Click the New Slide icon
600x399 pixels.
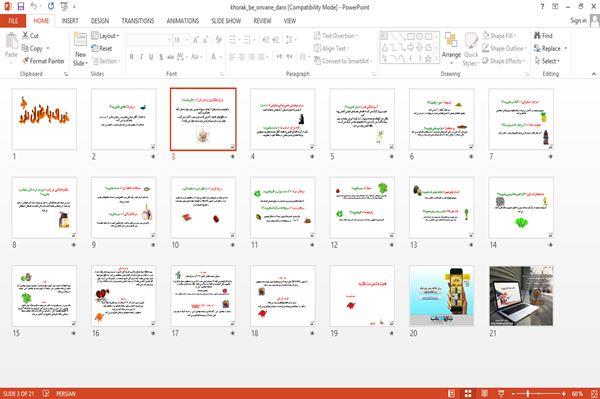pos(80,40)
